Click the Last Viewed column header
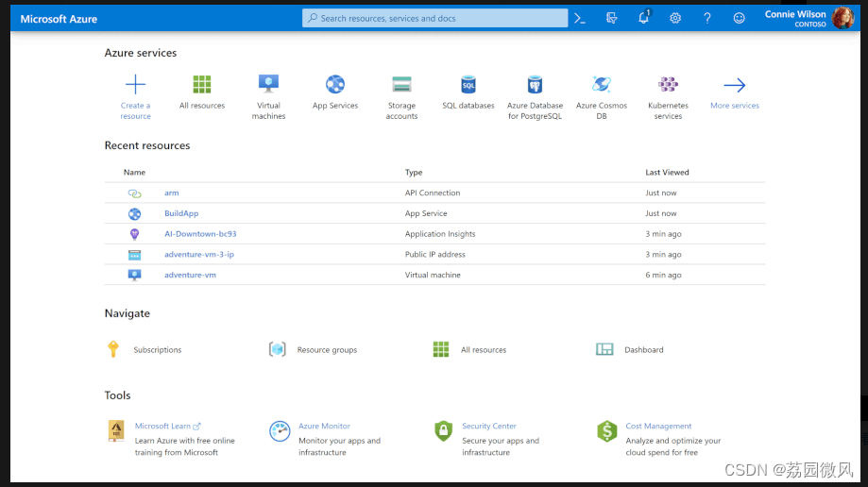The width and height of the screenshot is (868, 487). point(667,173)
